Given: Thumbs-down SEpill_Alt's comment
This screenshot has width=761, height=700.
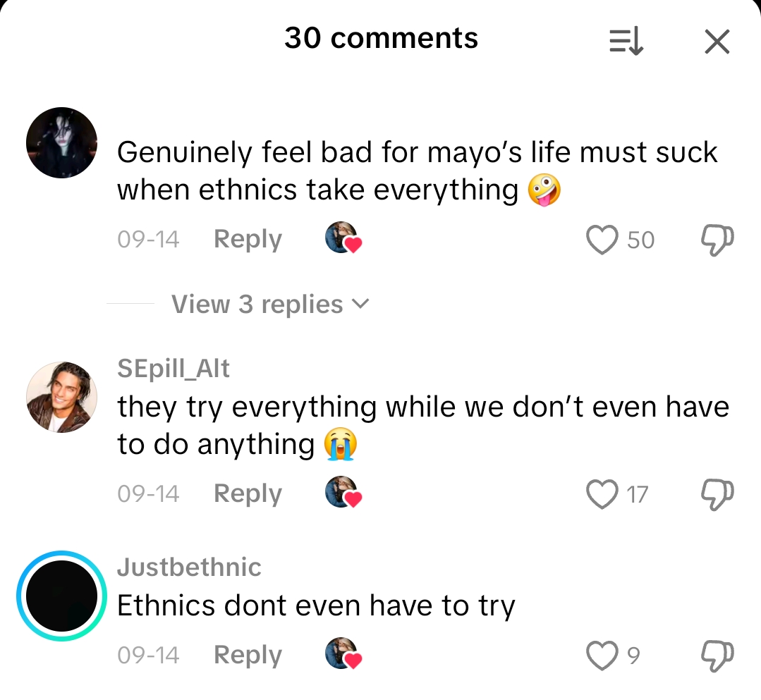Looking at the screenshot, I should click(717, 495).
